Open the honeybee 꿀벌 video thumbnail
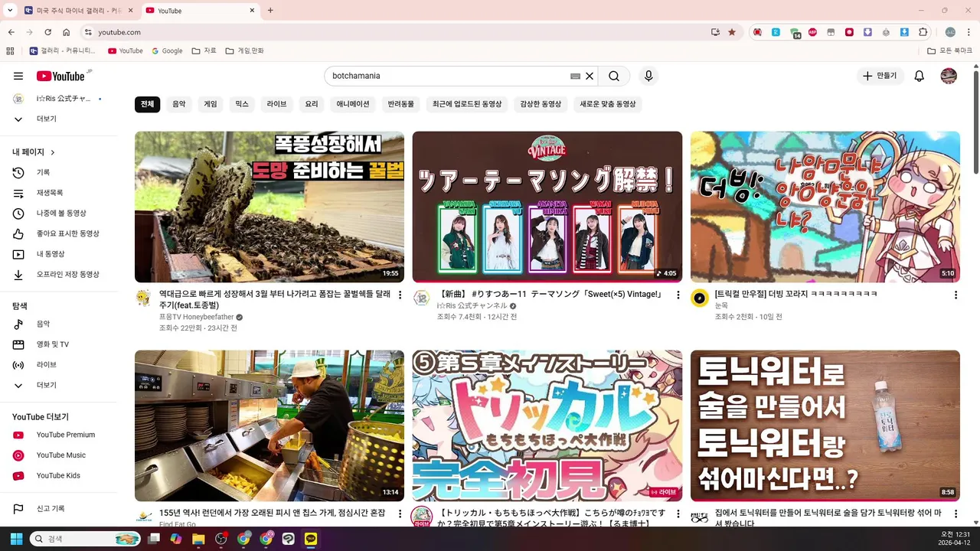This screenshot has height=551, width=980. point(269,207)
